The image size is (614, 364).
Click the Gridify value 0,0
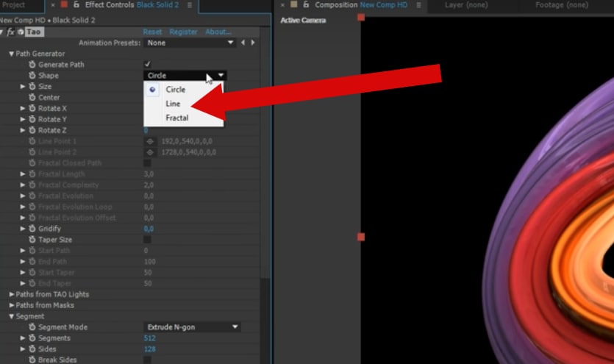[149, 229]
